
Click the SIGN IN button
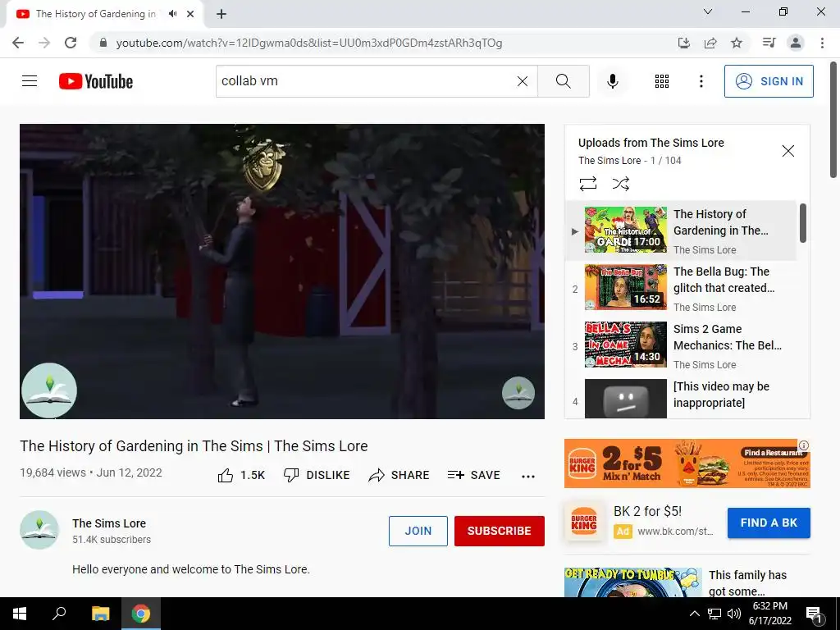[x=769, y=81]
